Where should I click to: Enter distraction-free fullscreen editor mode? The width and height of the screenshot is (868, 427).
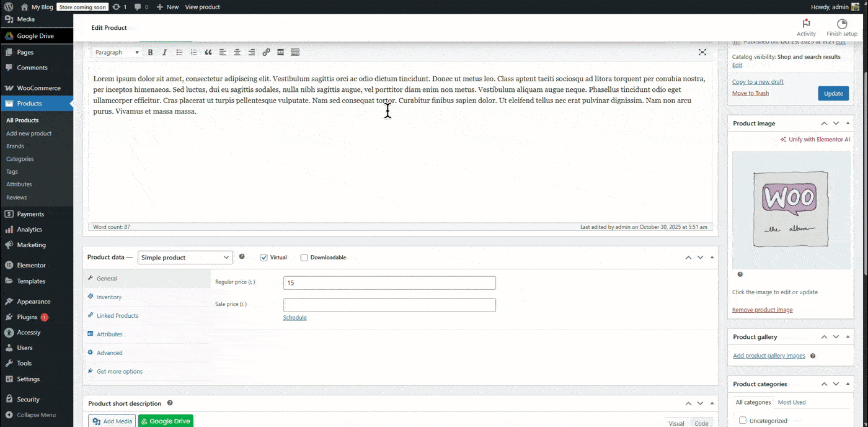pos(702,53)
